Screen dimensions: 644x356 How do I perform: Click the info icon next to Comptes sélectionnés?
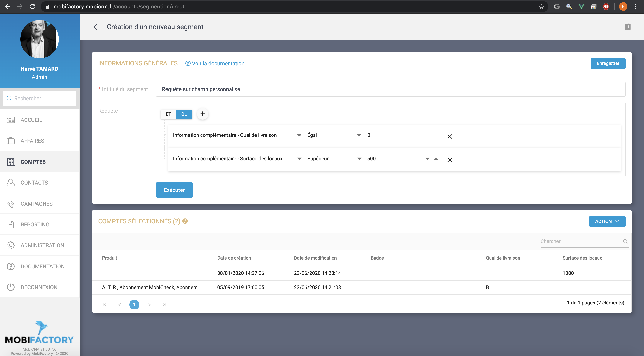[x=185, y=221]
